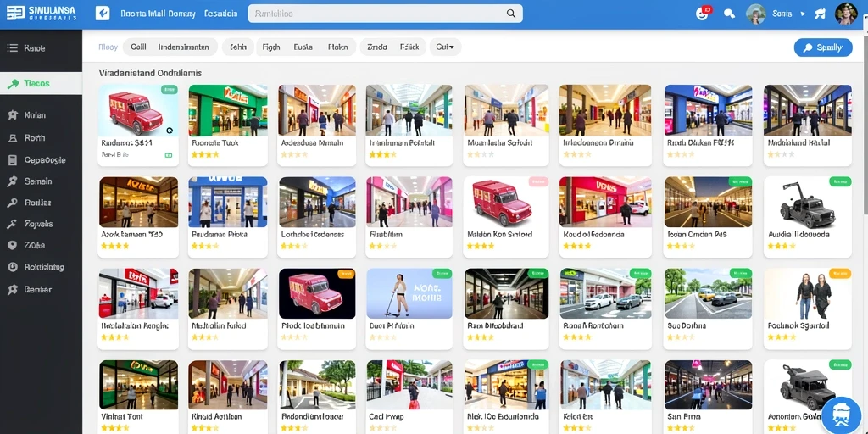868x434 pixels.
Task: Click the Rsudanae Riota card title
Action: 220,234
